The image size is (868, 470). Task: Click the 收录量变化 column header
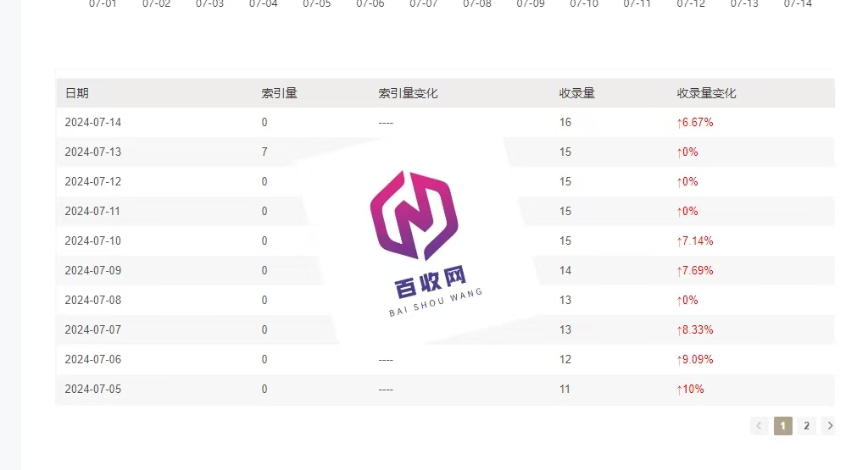(x=706, y=93)
